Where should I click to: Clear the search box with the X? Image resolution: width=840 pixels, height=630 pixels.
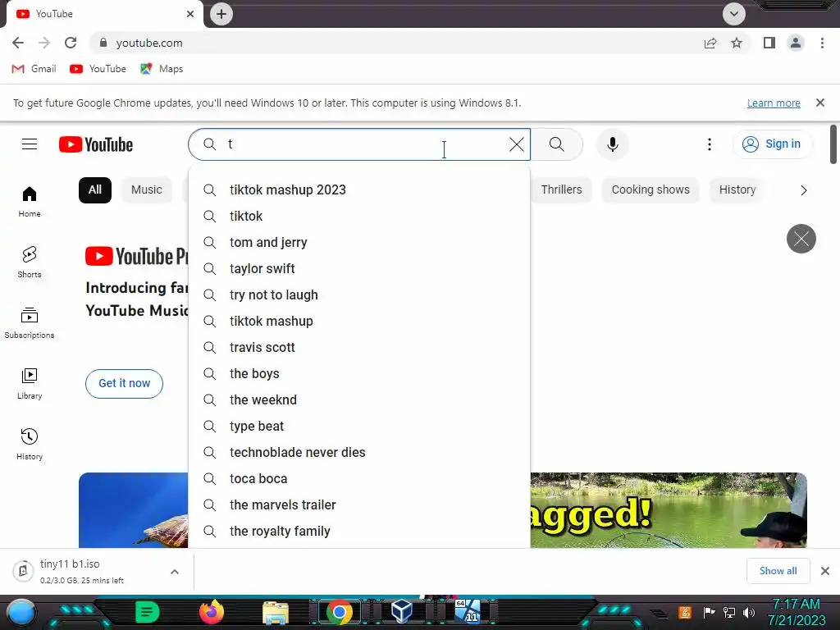point(517,144)
